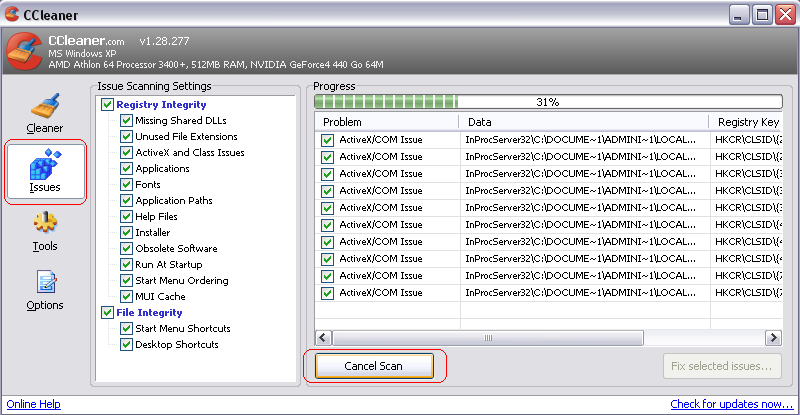Viewport: 800px width, 415px height.
Task: Toggle Start Menu Ordering checkbox
Action: pyautogui.click(x=126, y=280)
